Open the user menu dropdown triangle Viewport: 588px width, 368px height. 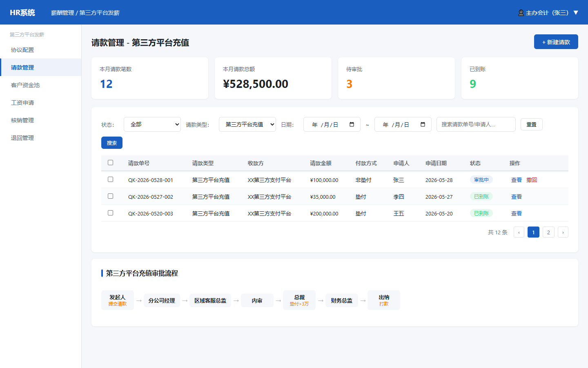576,13
